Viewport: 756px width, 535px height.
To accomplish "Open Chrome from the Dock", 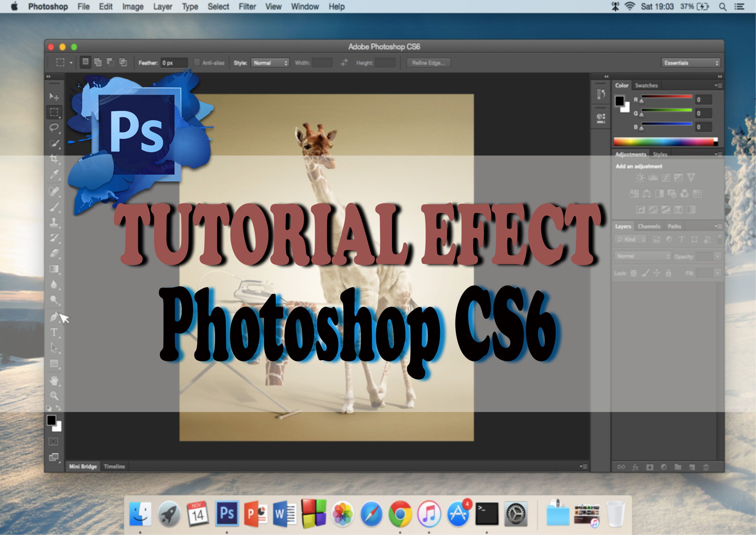I will pyautogui.click(x=400, y=514).
